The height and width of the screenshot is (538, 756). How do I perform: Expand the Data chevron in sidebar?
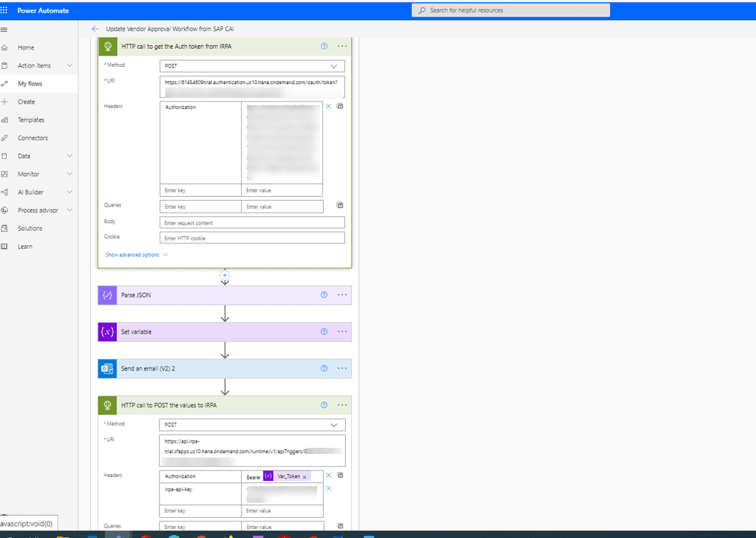69,156
